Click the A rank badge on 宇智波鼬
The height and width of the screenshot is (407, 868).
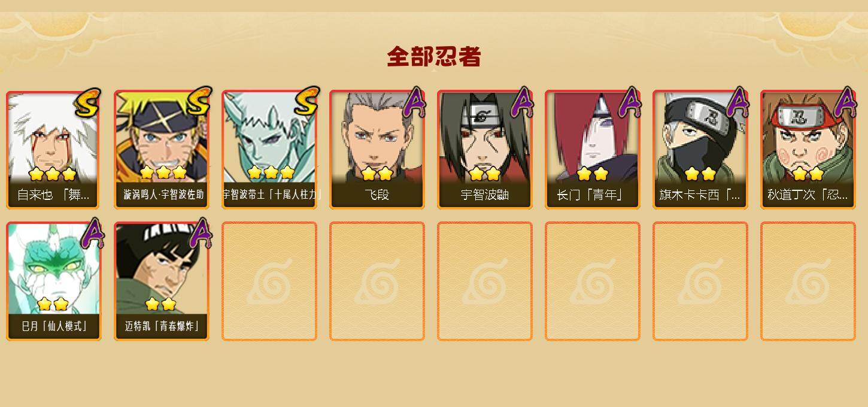(x=521, y=103)
